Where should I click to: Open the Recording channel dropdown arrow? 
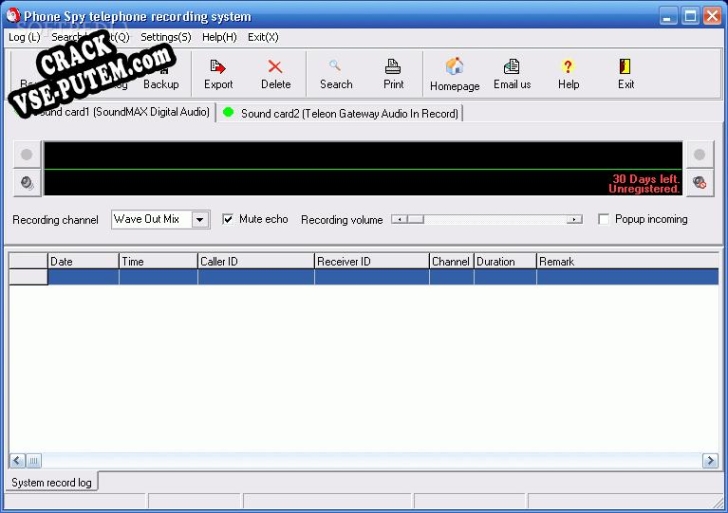pos(200,220)
